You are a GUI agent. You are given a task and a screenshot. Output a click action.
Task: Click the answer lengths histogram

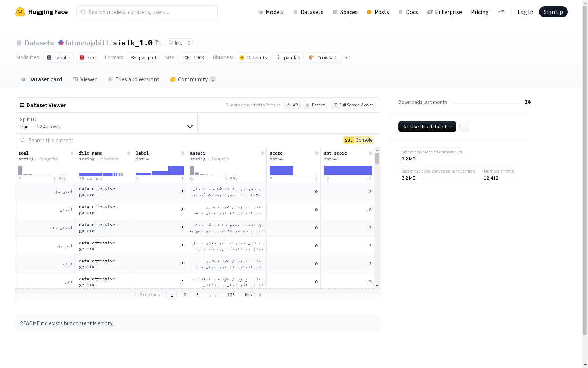214,170
